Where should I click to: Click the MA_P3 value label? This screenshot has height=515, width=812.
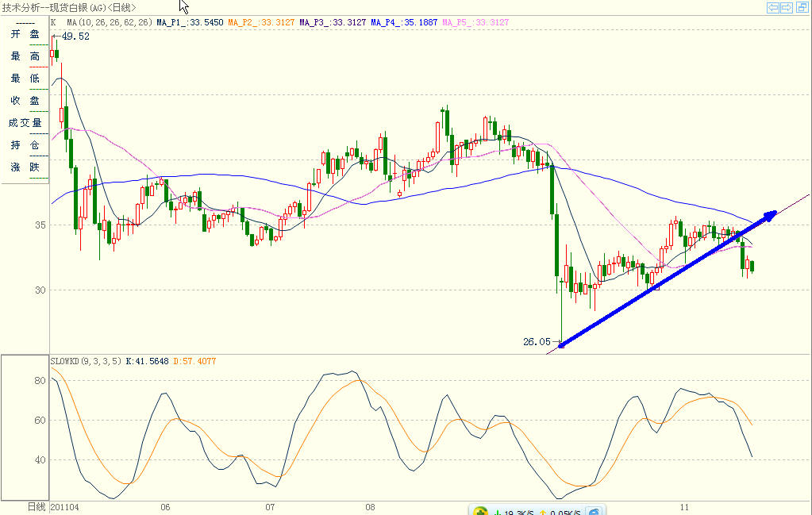[x=333, y=22]
